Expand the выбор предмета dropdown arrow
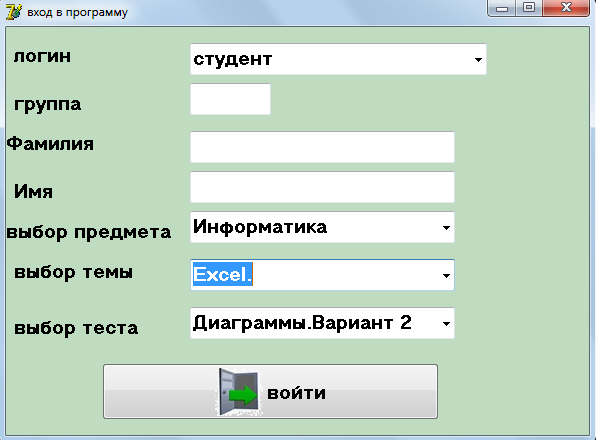This screenshot has width=596, height=440. pos(446,228)
